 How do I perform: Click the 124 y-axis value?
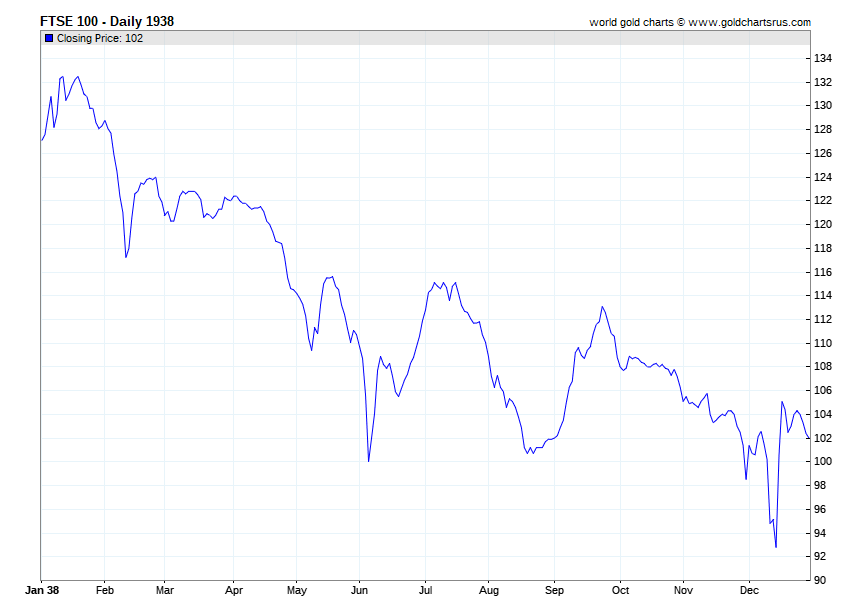pos(823,177)
